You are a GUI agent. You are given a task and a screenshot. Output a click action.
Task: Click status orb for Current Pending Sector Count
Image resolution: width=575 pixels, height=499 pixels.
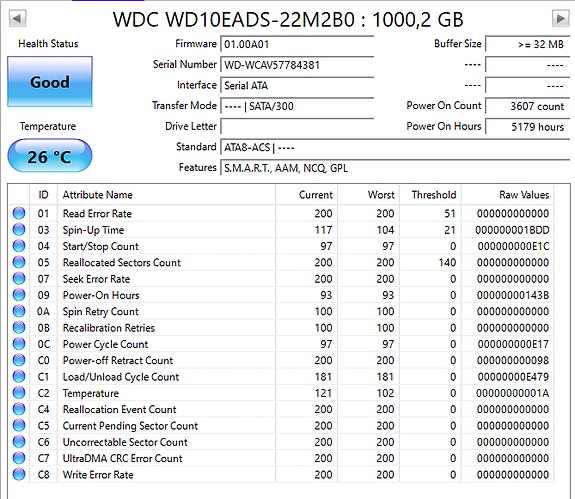coord(19,425)
